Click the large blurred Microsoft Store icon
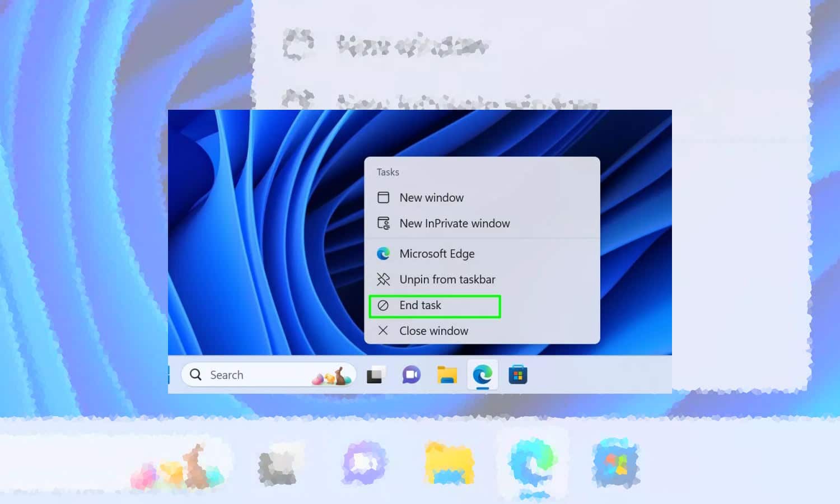Viewport: 840px width, 504px height. [616, 464]
